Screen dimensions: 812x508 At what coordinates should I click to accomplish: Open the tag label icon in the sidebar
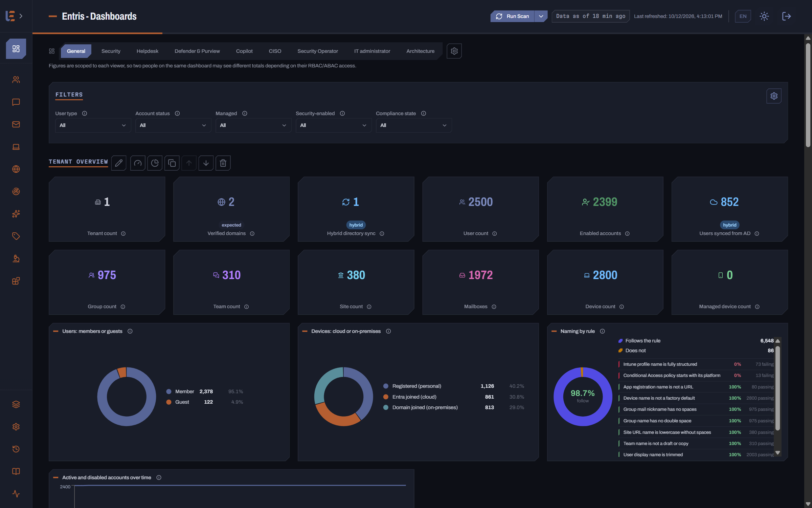pyautogui.click(x=16, y=236)
